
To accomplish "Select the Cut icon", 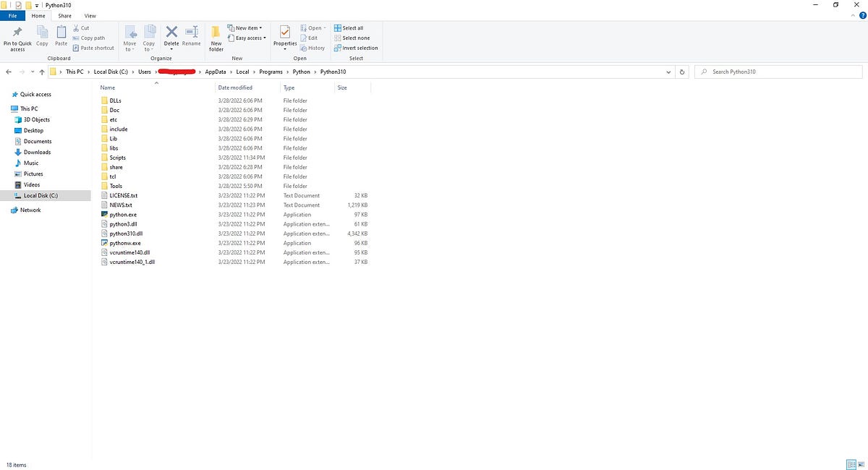I will 82,27.
